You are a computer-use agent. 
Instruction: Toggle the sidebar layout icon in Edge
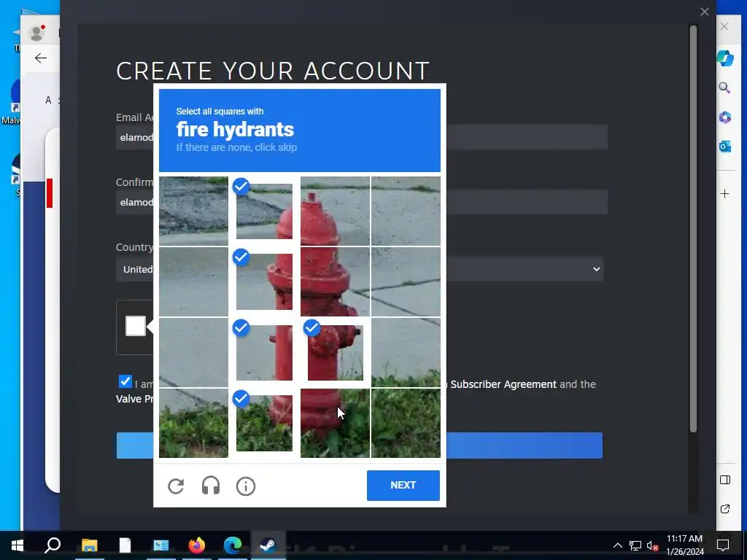point(725,480)
